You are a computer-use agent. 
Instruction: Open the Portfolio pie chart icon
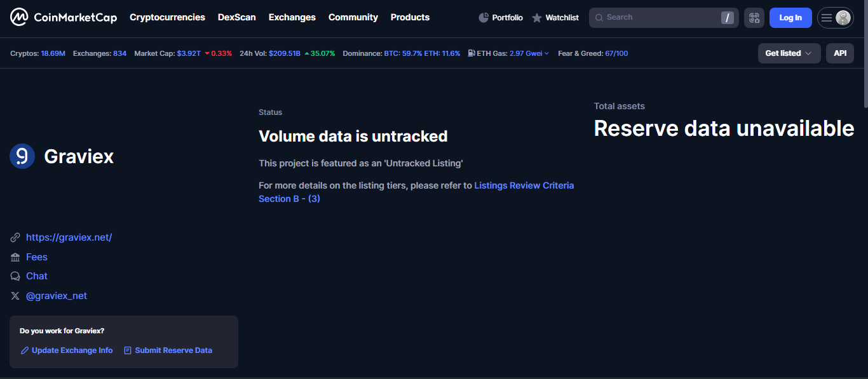click(484, 18)
